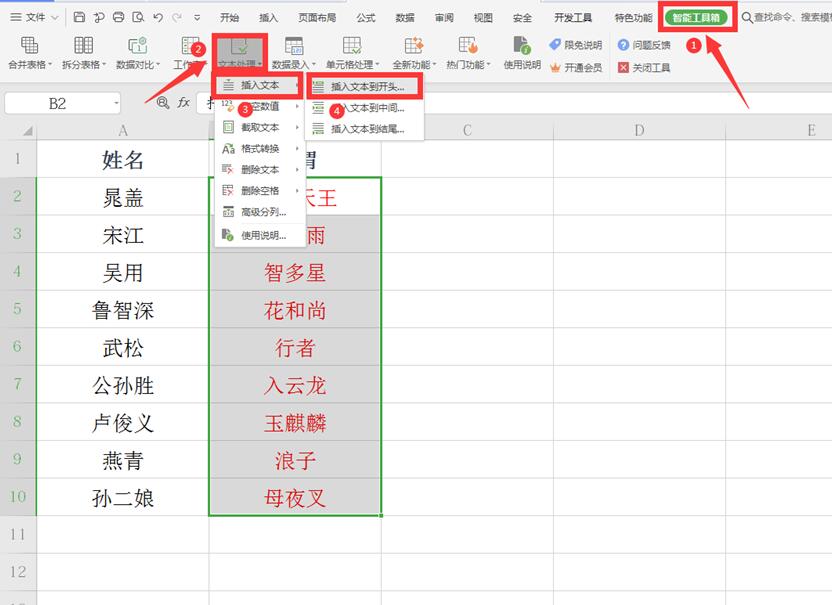Click the 关闭工具 button
832x605 pixels.
click(644, 67)
